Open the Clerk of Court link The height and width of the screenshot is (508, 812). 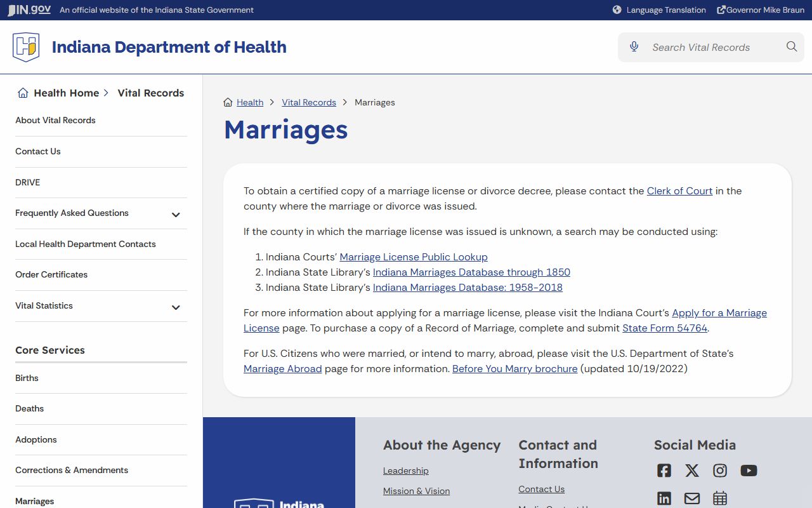pos(679,190)
